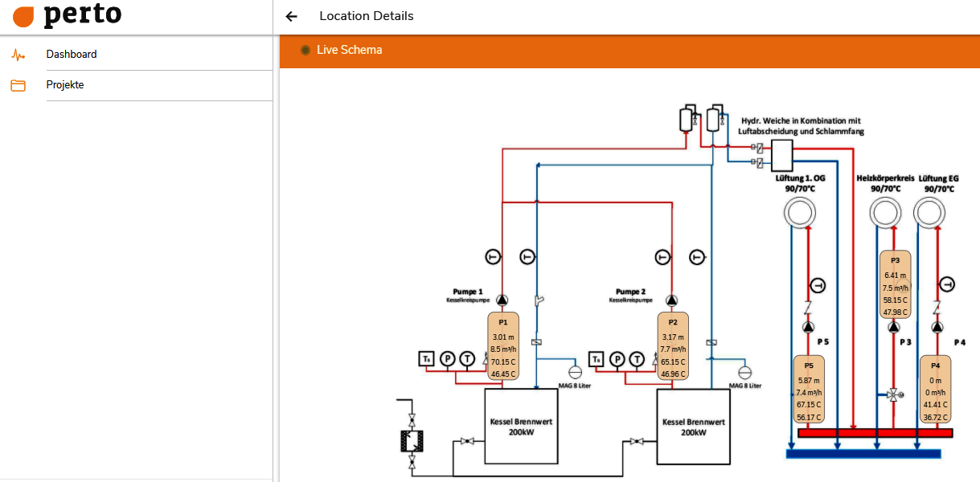The width and height of the screenshot is (980, 482).
Task: Open the P3 readings box
Action: [895, 284]
